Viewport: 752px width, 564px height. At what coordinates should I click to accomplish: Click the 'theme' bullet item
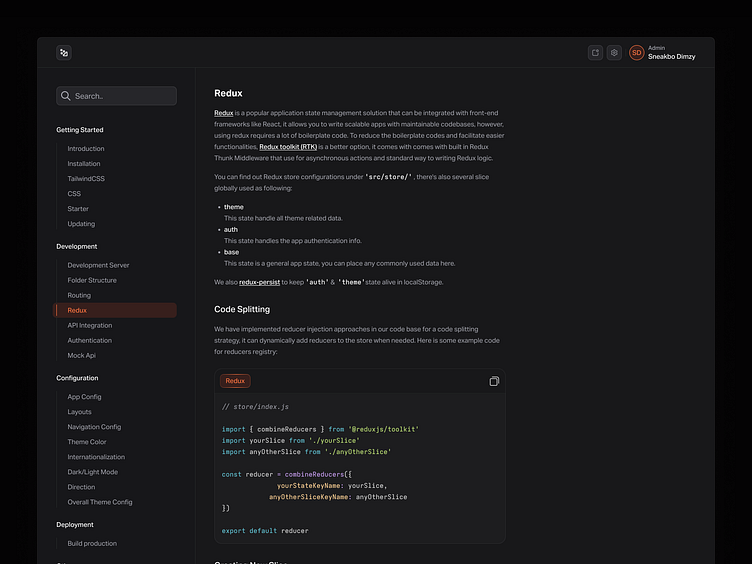[234, 207]
